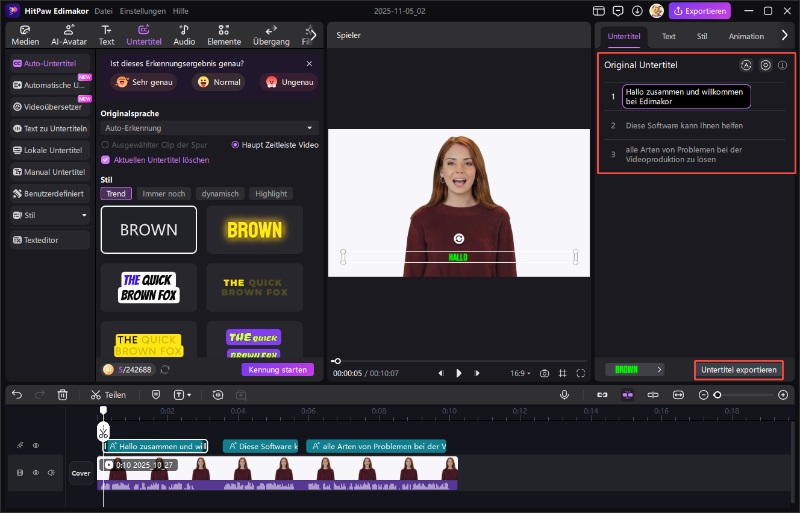Delete selected clip with trash icon
Screen dimensions: 800x513
(x=62, y=395)
